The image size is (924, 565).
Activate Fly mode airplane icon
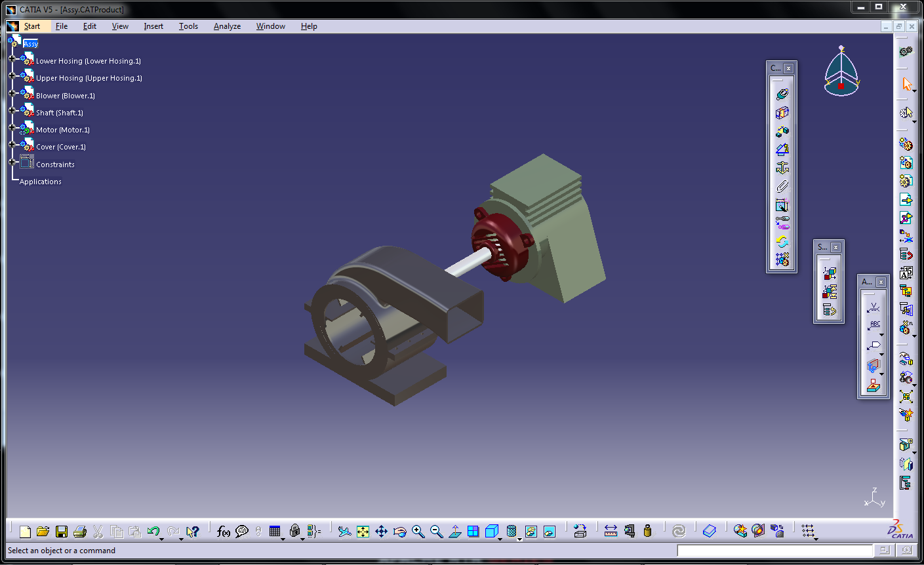pyautogui.click(x=344, y=532)
